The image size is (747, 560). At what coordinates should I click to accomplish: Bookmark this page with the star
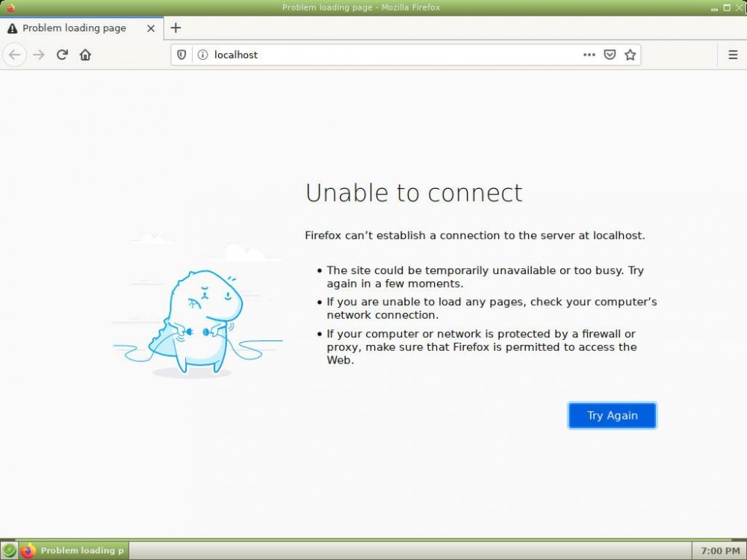coord(630,55)
